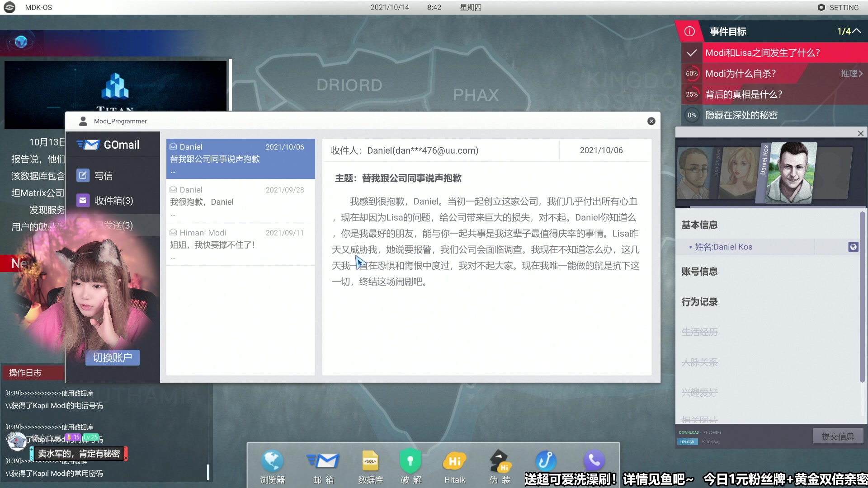Click the envelope icon on the Himani Modi email
The height and width of the screenshot is (488, 868).
coord(173,232)
